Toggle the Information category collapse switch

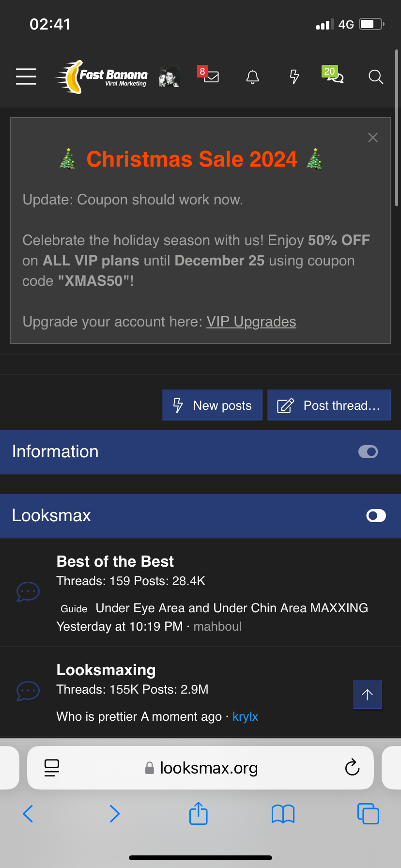coord(368,452)
